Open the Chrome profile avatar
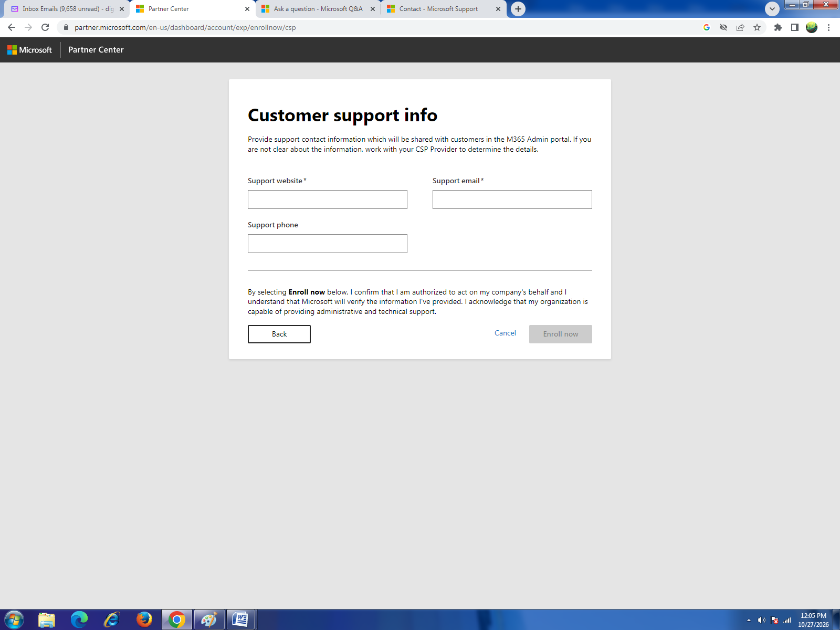The image size is (840, 630). click(x=812, y=27)
